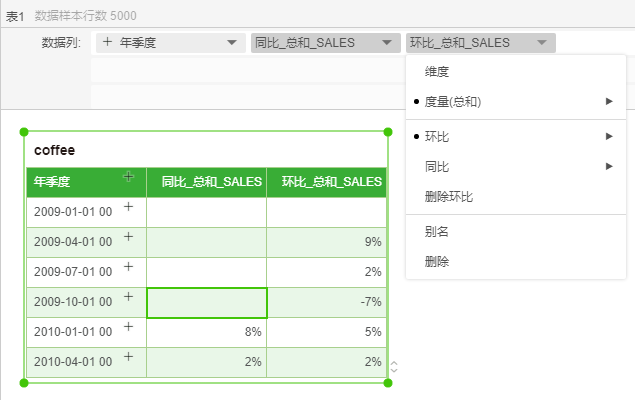This screenshot has height=400, width=635.
Task: Select 维度 in the context menu
Action: click(x=437, y=72)
